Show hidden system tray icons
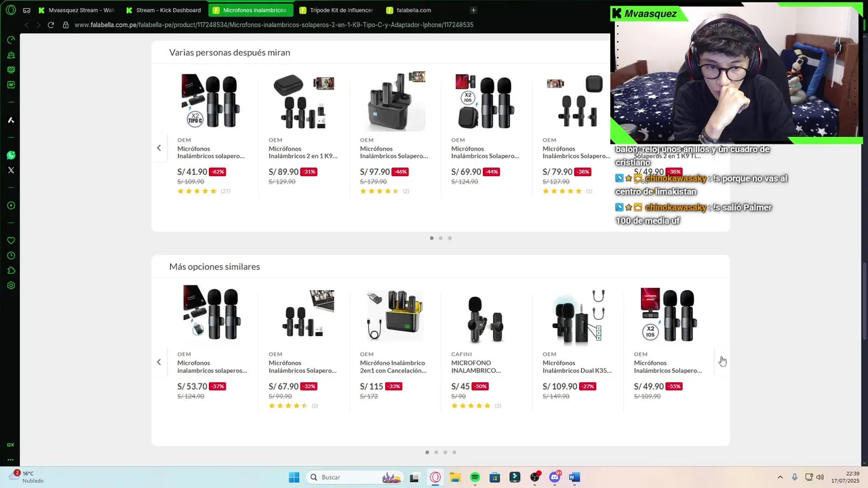The width and height of the screenshot is (868, 488). tap(780, 477)
